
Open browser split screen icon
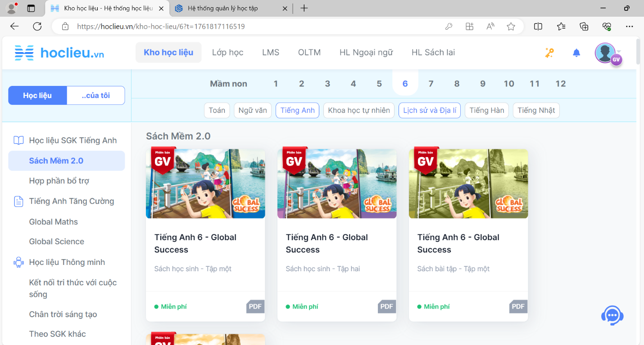[538, 27]
